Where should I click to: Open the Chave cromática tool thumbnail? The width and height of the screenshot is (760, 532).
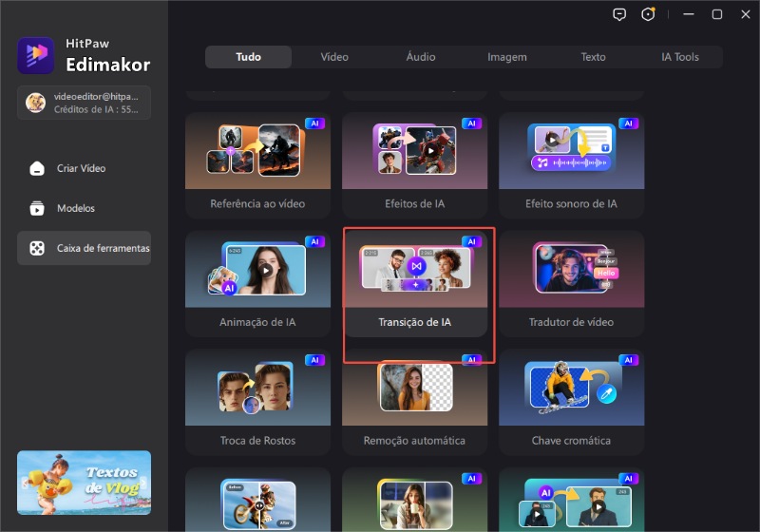tap(572, 388)
